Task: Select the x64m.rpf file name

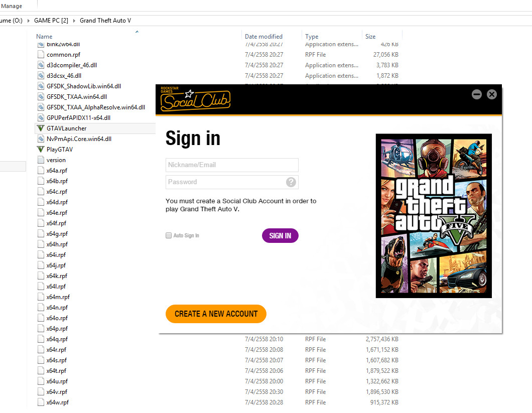Action: pyautogui.click(x=58, y=297)
